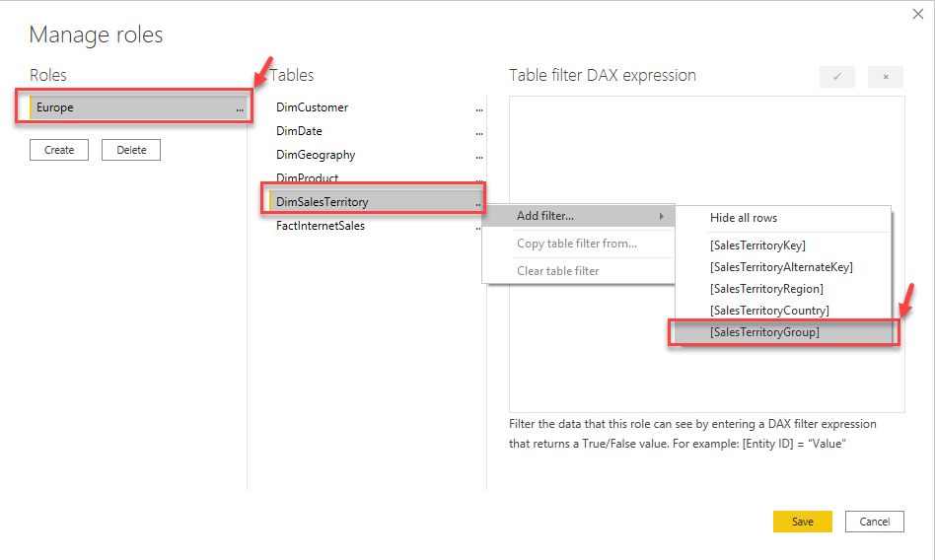Image resolution: width=935 pixels, height=560 pixels.
Task: Open the ellipsis menu for Europe role
Action: [239, 109]
